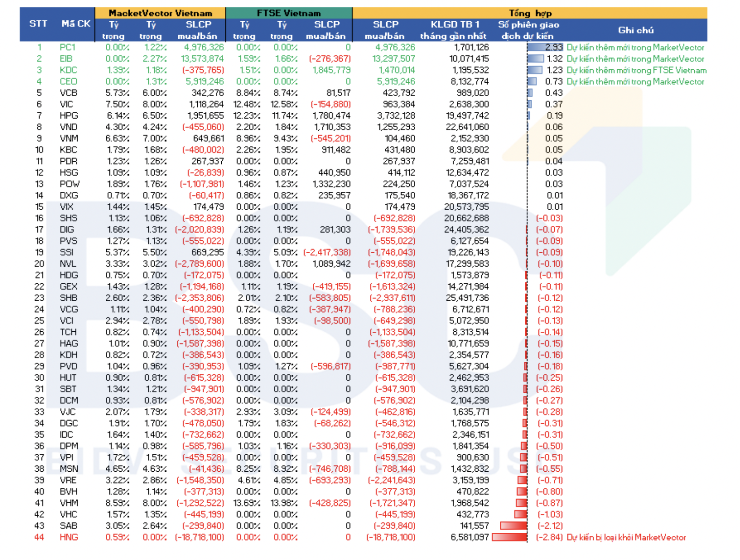
Task: Select ticker cell 'VCG'
Action: 69,310
